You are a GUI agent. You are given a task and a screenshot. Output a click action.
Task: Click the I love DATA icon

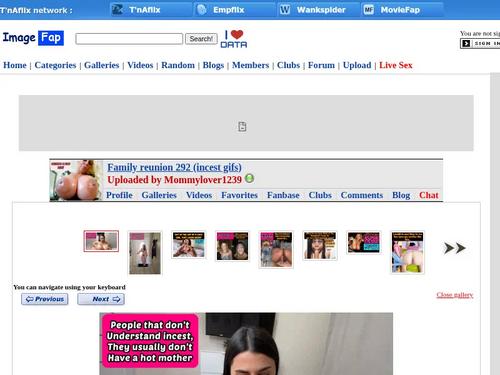click(x=234, y=39)
